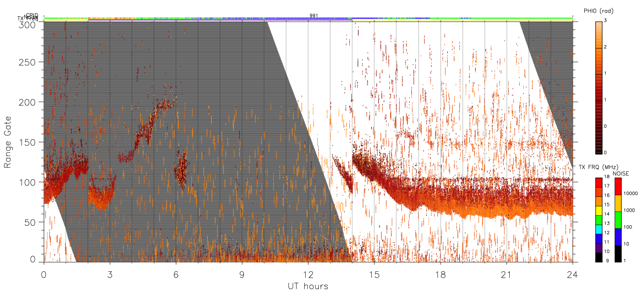
Task: Click the 16 label on TX FRQ legend
Action: 607,196
